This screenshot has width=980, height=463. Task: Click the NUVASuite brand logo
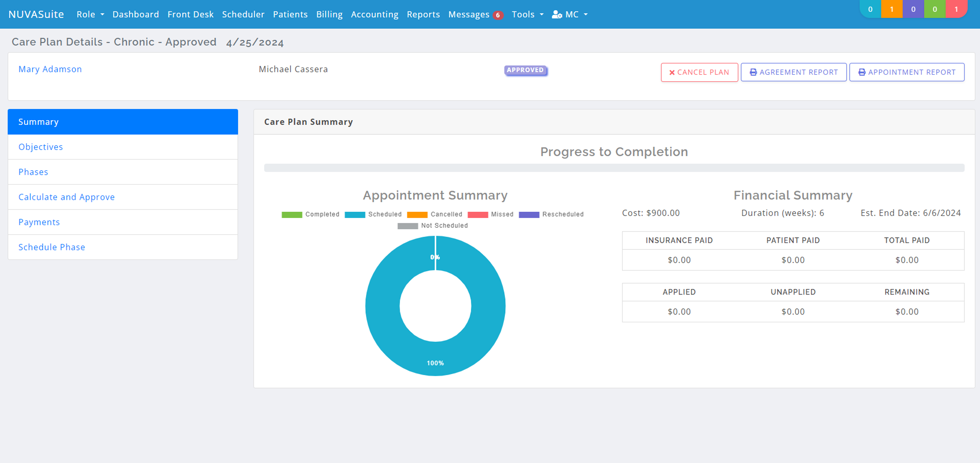36,14
